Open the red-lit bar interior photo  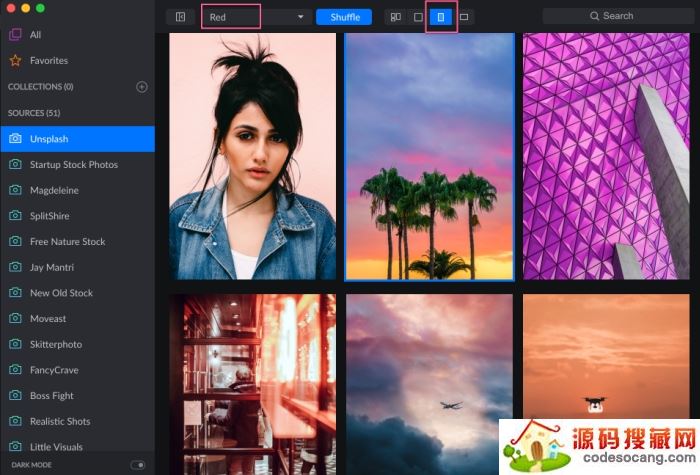pos(253,384)
